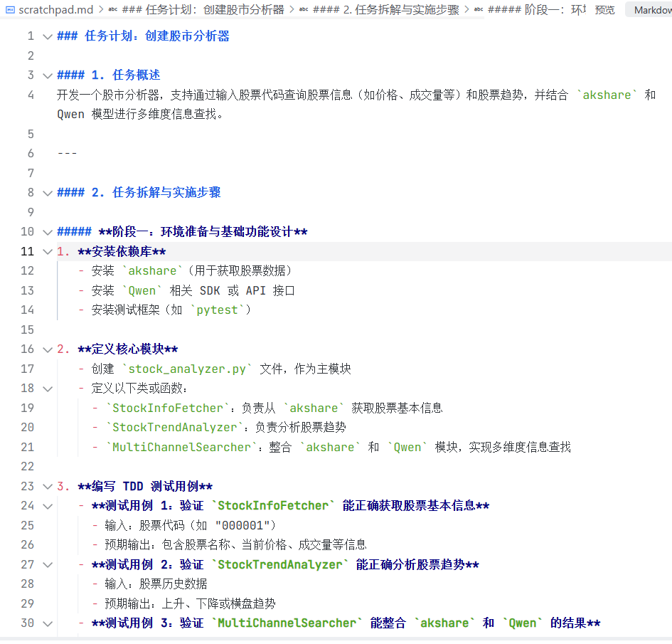Click the '1. 任务概述' heading
The image size is (672, 644).
click(126, 75)
